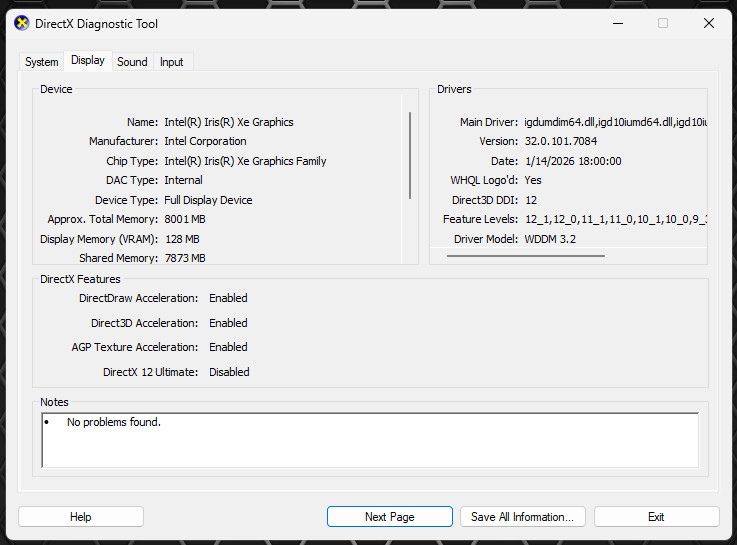Go to the Input tab
This screenshot has width=737, height=545.
pos(172,62)
